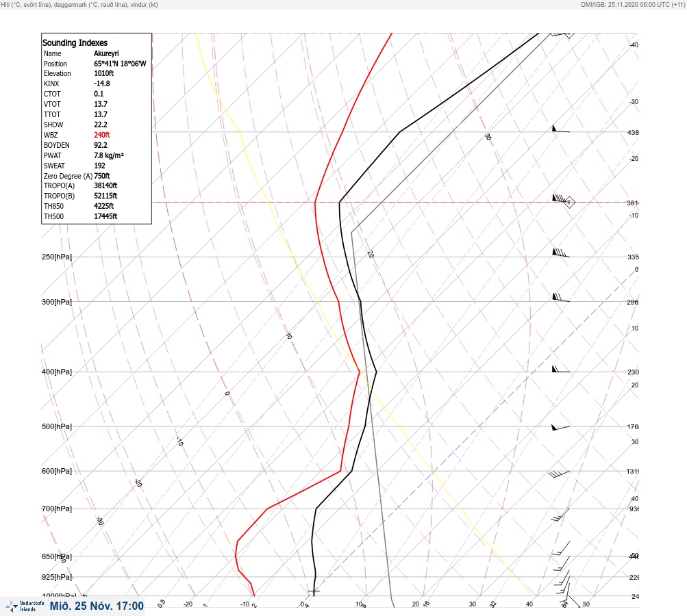Select CTOT value '0.1'
The height and width of the screenshot is (616, 687).
pyautogui.click(x=99, y=94)
